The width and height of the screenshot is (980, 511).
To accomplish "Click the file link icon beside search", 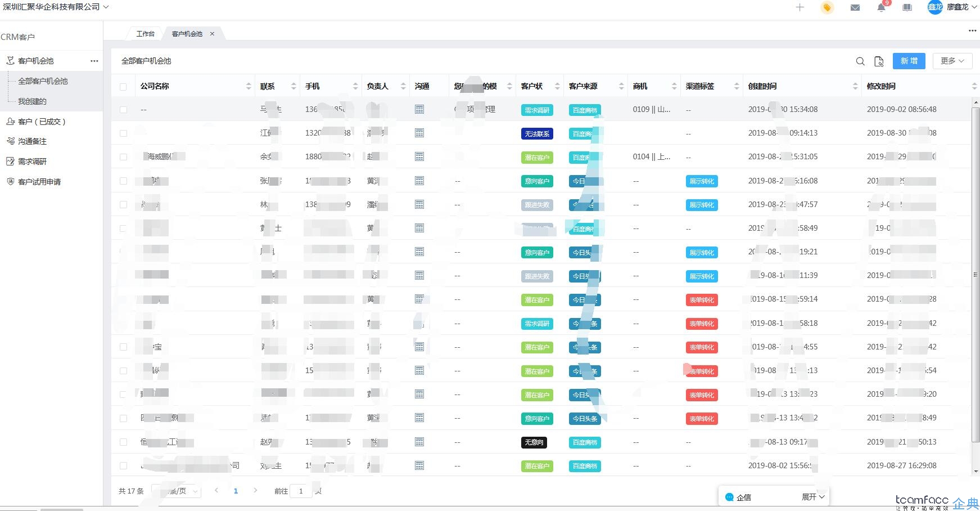I will (879, 61).
